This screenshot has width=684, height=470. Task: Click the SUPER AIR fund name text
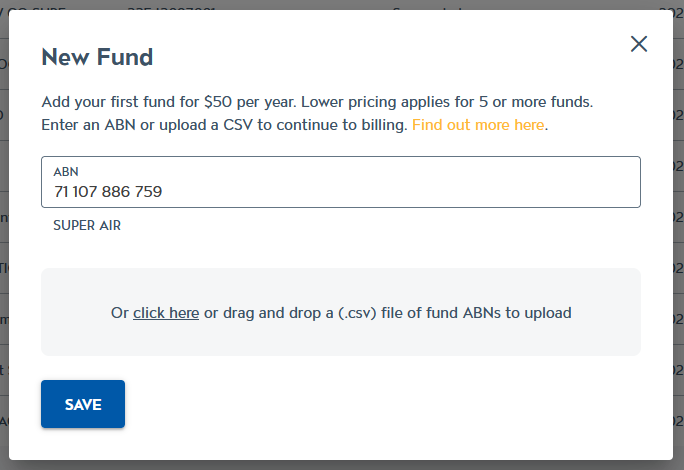(x=87, y=225)
